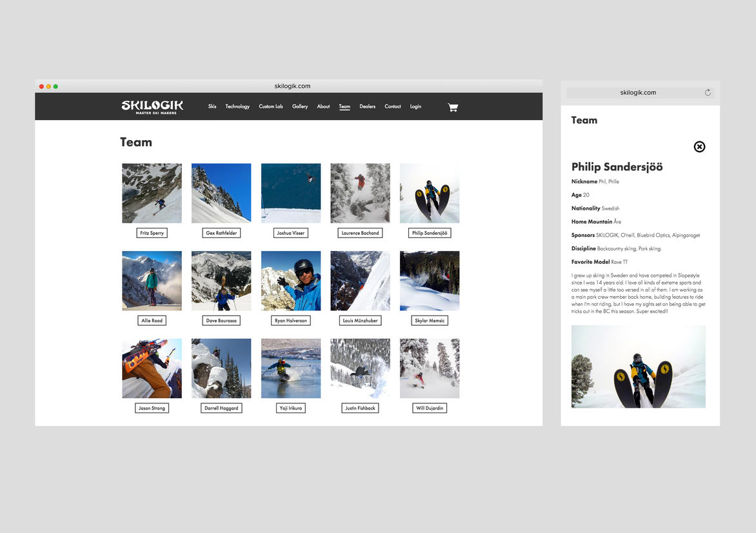Open the shopping cart icon
Viewport: 756px width, 533px height.
[453, 107]
